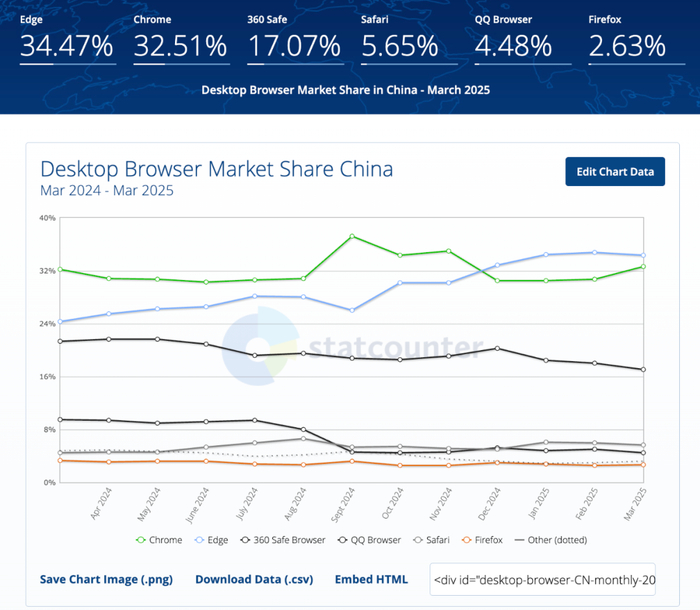
Task: Click Safari 5.65% header stat
Action: (409, 39)
